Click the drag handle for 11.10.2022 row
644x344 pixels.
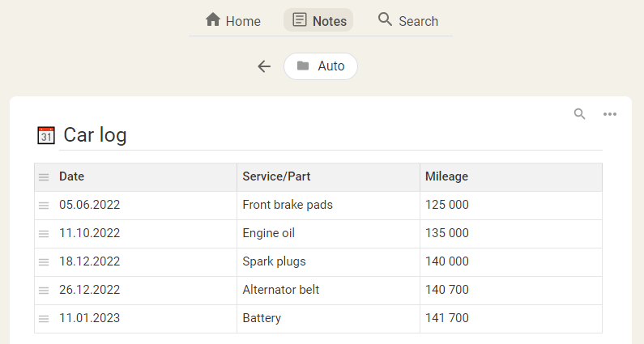point(44,234)
